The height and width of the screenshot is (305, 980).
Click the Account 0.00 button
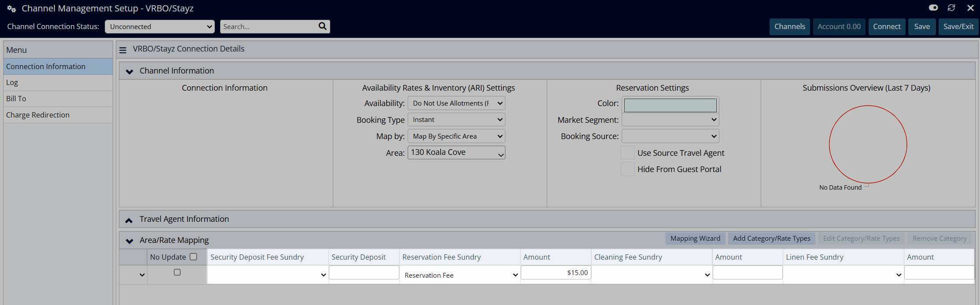click(839, 26)
